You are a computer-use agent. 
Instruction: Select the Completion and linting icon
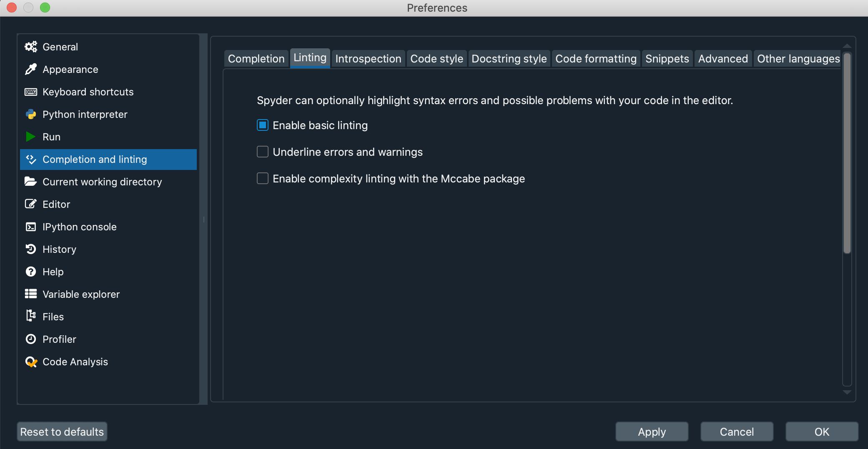point(30,159)
